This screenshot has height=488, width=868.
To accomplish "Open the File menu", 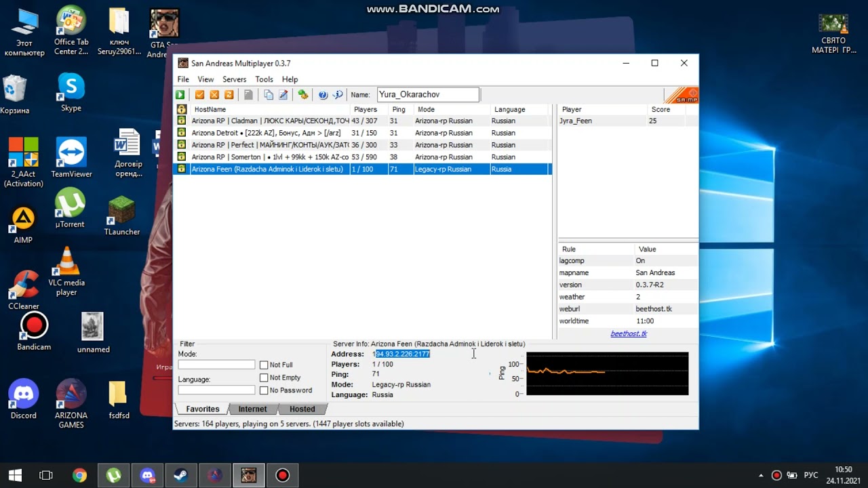I will point(183,79).
